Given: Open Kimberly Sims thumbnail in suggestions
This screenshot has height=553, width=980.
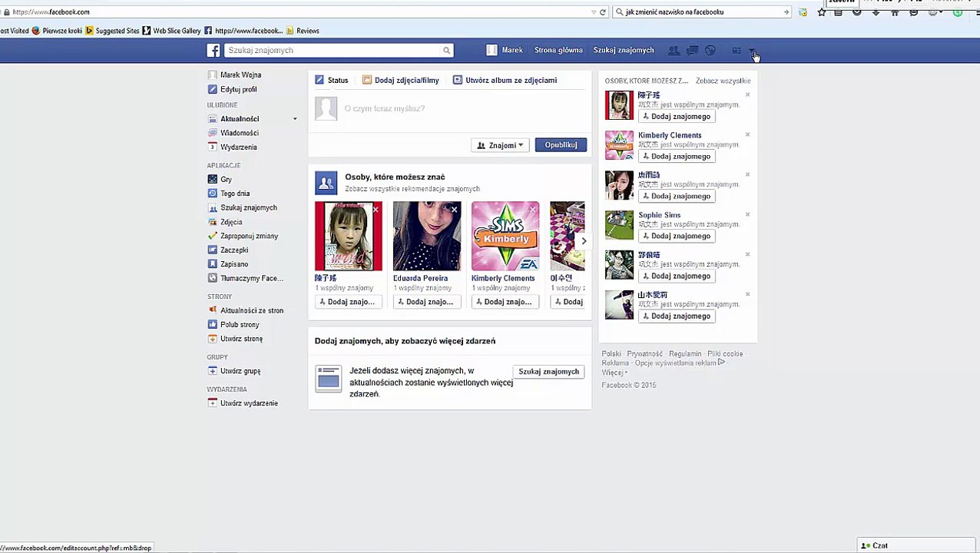Looking at the screenshot, I should click(505, 236).
